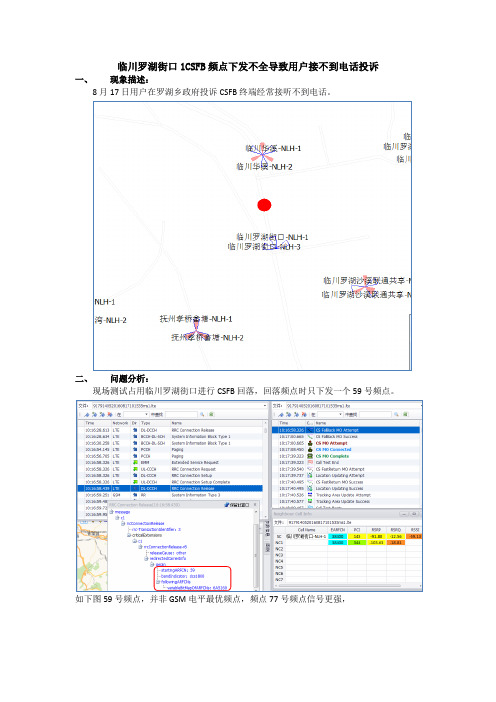Click the CS MO Attempt event icon
Screen dimensions: 496x702
point(310,443)
